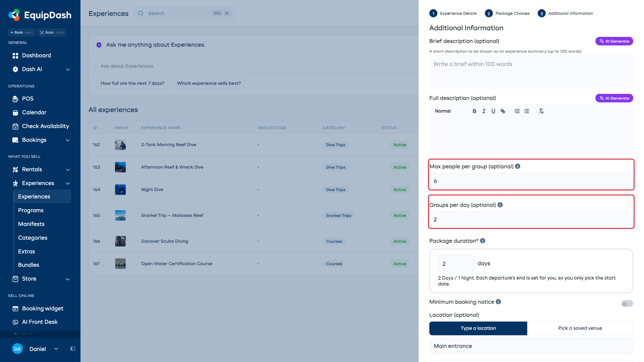Viewport: 644px width, 362px height.
Task: Click Courses tag for Open Water Certification
Action: (x=334, y=264)
